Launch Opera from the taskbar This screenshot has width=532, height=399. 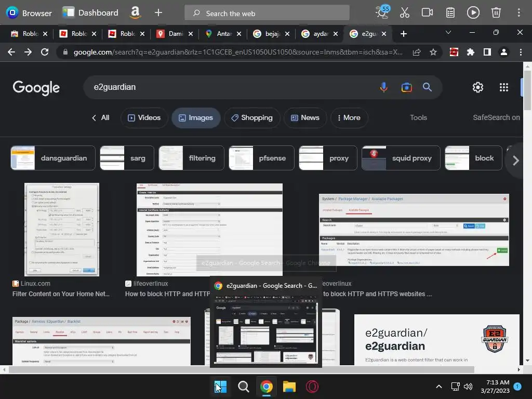tap(312, 387)
